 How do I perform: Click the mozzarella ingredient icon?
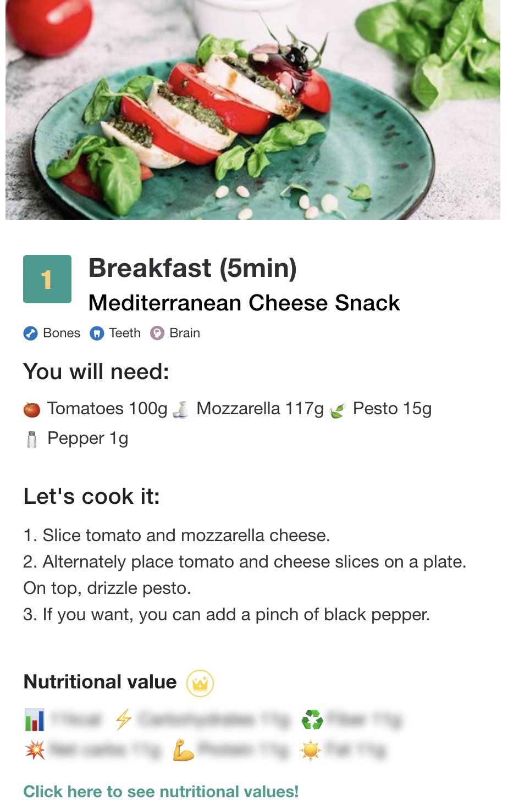(180, 409)
